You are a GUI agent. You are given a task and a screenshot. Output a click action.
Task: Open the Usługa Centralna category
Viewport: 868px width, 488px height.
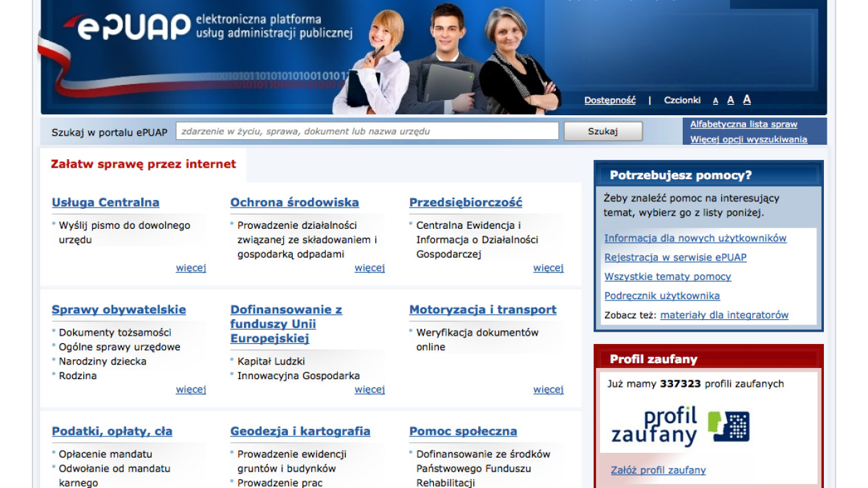point(105,202)
